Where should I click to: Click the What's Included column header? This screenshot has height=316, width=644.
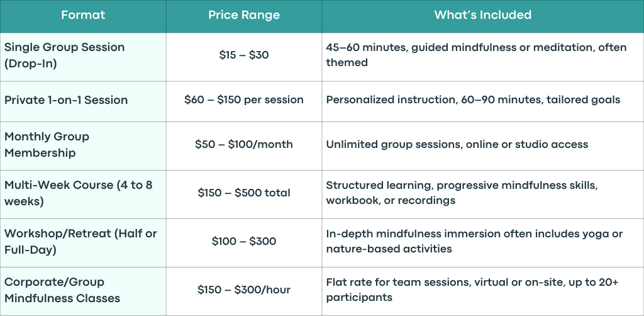tap(483, 16)
